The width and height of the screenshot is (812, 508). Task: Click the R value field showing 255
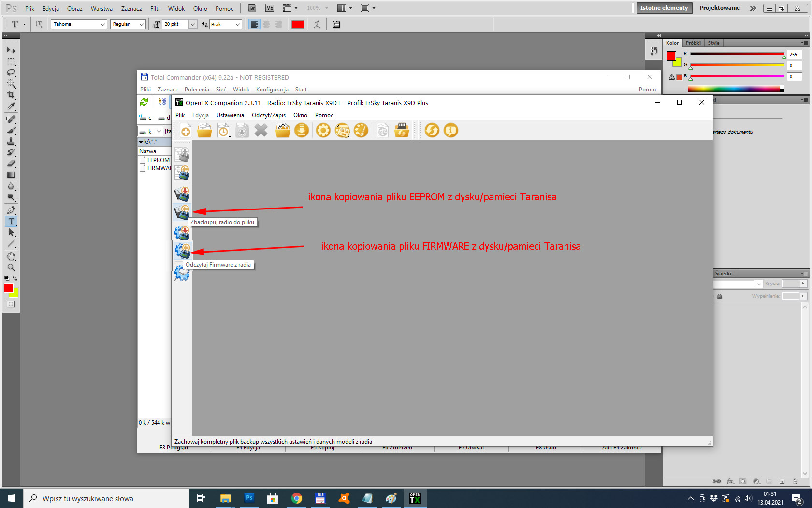click(x=795, y=54)
